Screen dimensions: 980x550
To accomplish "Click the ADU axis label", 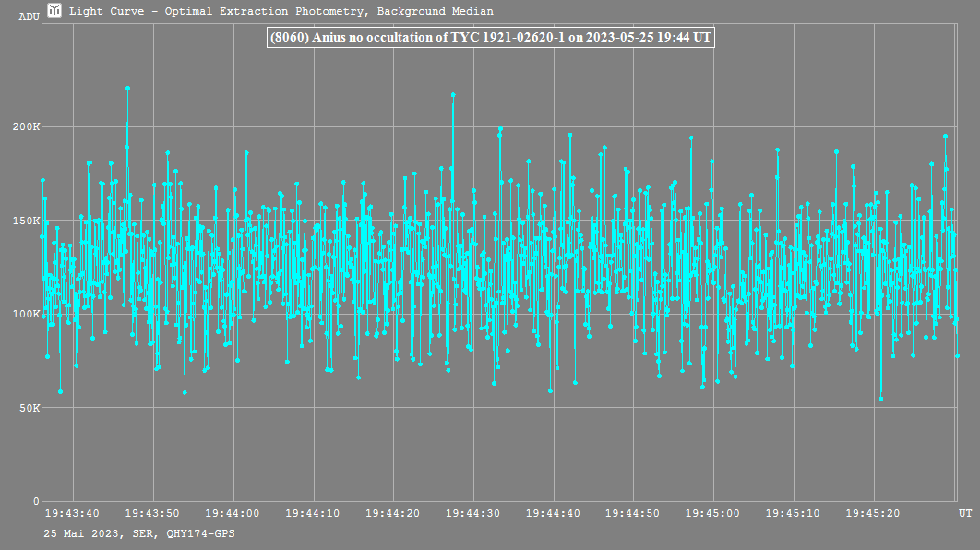I will tap(29, 17).
